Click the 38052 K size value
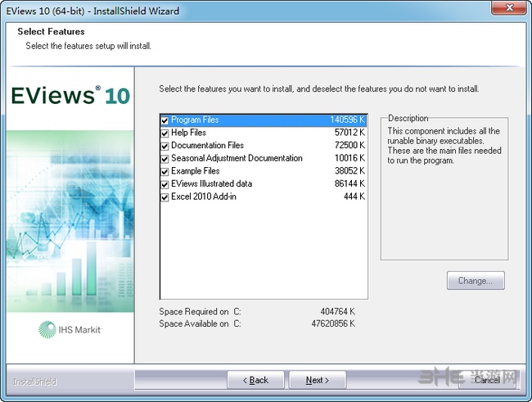Viewport: 532px width, 402px height. 349,171
